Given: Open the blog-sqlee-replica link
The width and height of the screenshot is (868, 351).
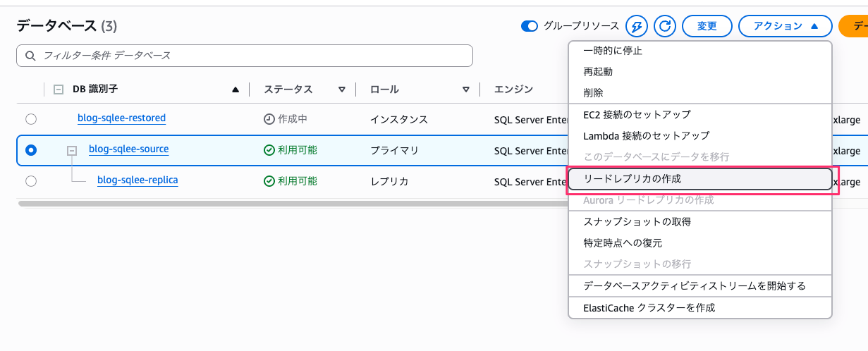Looking at the screenshot, I should click(137, 180).
